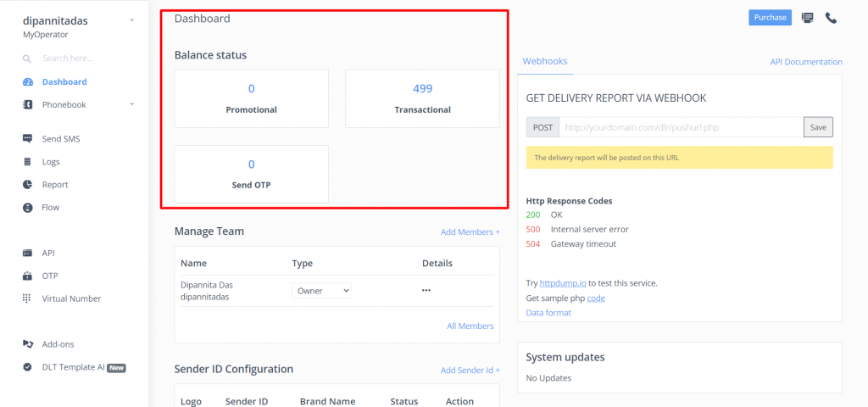Image resolution: width=868 pixels, height=407 pixels.
Task: Click the Add-ons label in sidebar
Action: pyautogui.click(x=58, y=344)
